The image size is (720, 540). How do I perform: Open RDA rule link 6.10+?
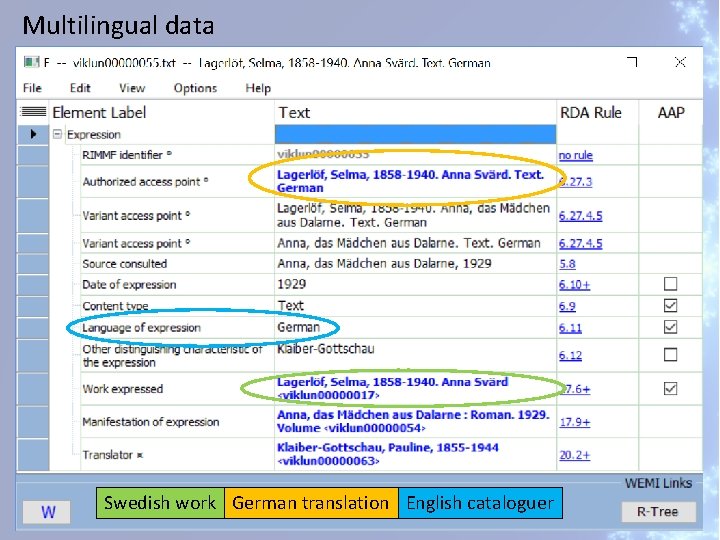pyautogui.click(x=574, y=285)
